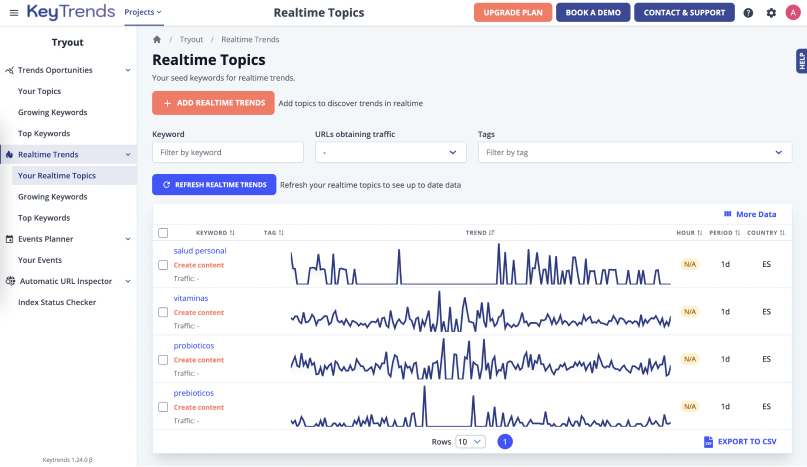
Task: Open Growing Keywords under Trends Oportunities
Action: (x=52, y=112)
